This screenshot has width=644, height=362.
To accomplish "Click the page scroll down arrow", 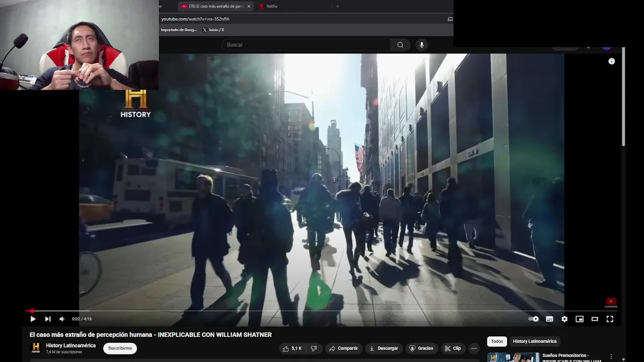I will [624, 359].
